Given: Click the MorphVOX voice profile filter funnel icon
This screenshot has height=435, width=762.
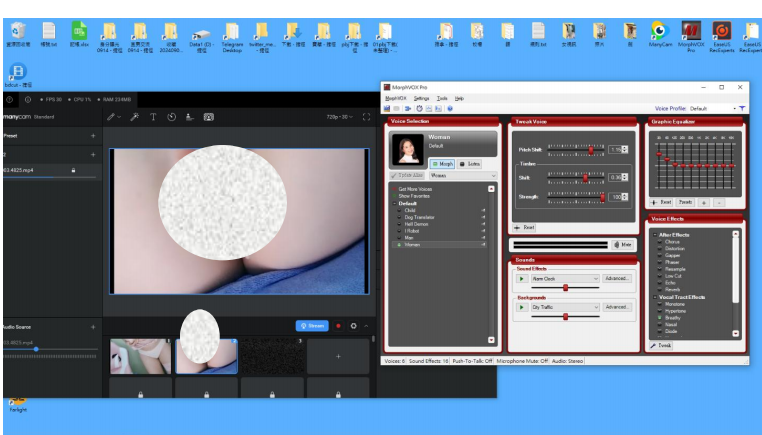Looking at the screenshot, I should [742, 108].
